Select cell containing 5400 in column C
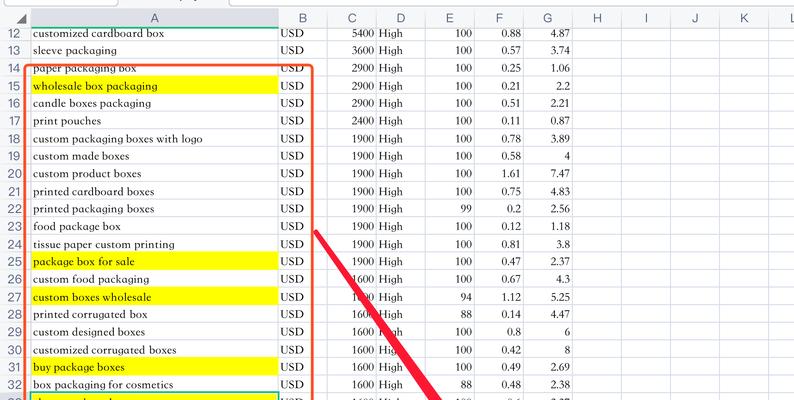 [x=352, y=33]
